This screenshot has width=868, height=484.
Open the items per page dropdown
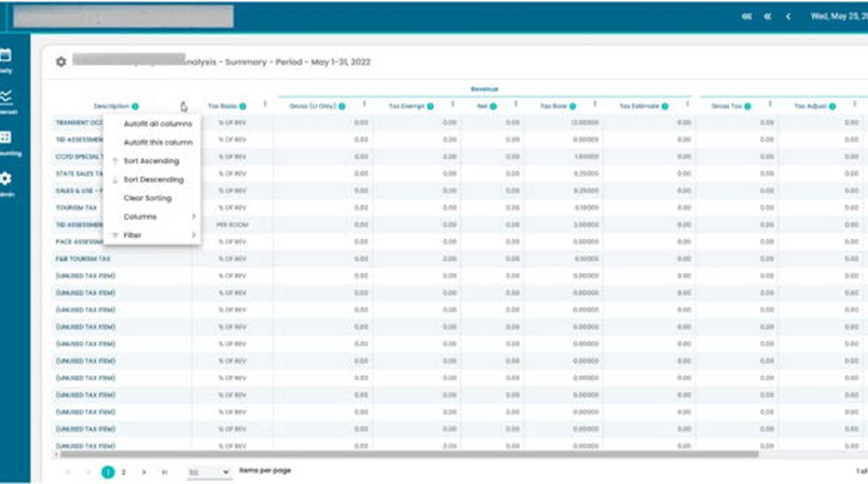click(x=209, y=472)
